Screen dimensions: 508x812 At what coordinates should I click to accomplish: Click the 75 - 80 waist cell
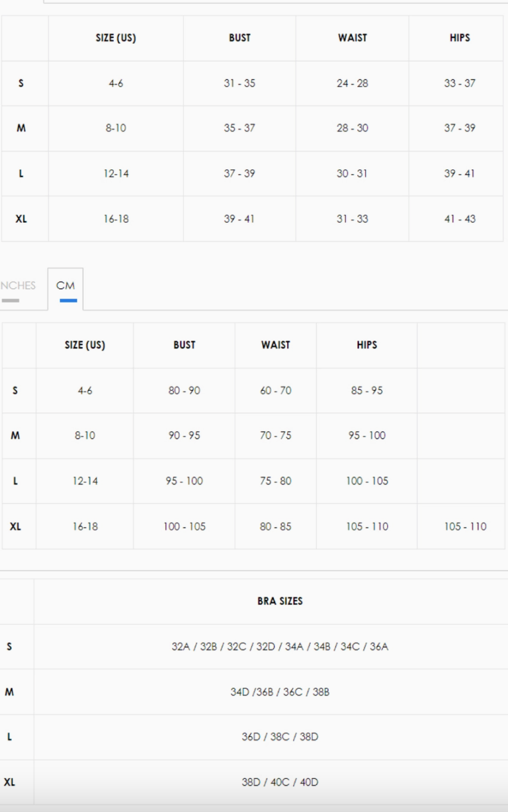275,481
